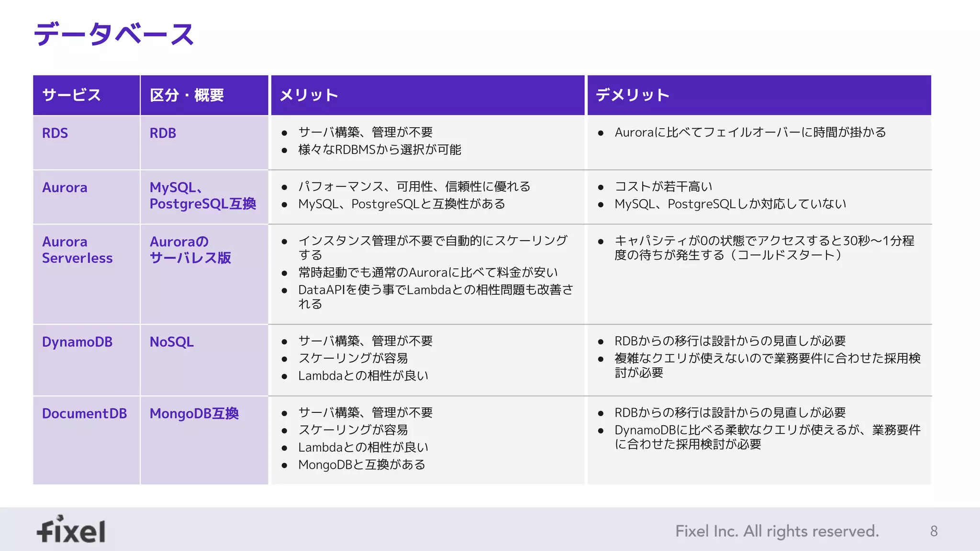Click the MySQL、PostgreSQL互換 category cell

[x=202, y=195]
